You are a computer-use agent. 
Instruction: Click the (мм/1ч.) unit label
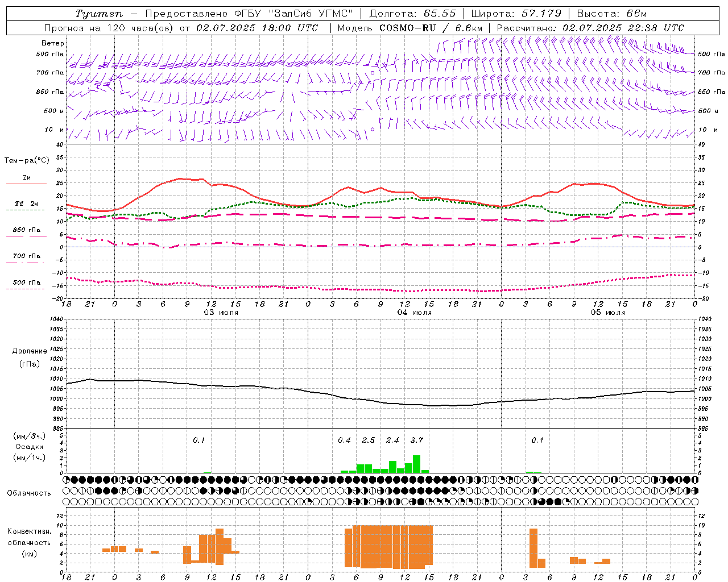point(29,458)
